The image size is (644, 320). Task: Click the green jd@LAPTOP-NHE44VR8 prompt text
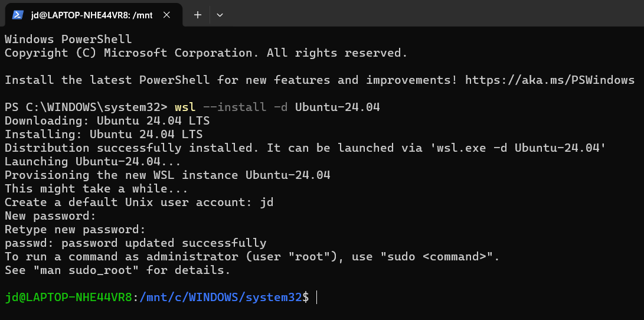pos(68,298)
